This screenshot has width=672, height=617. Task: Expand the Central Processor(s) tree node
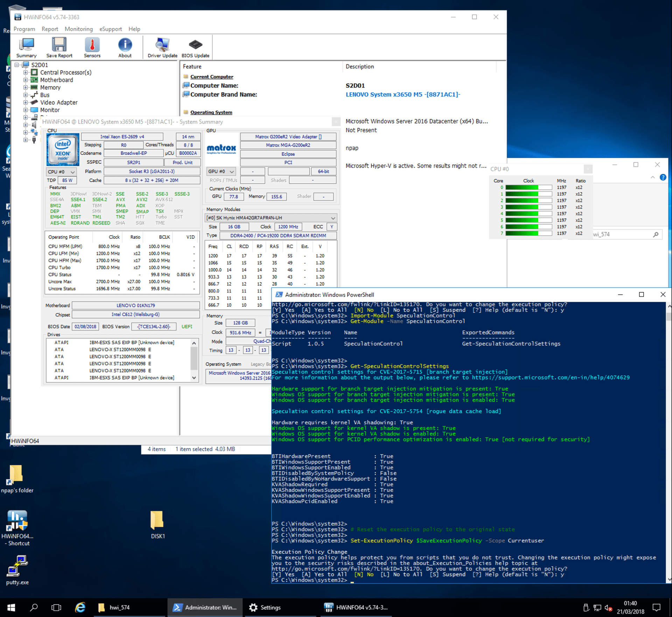[26, 72]
